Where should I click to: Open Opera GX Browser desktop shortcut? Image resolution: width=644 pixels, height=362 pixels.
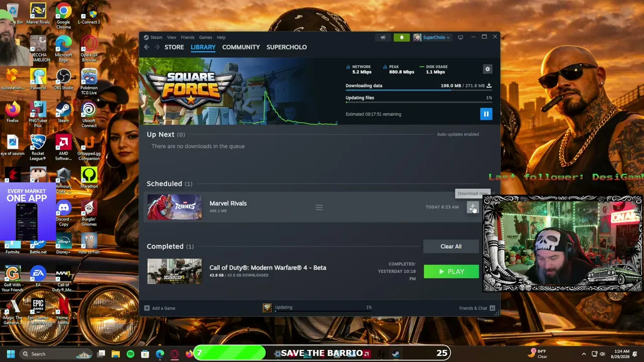click(89, 49)
